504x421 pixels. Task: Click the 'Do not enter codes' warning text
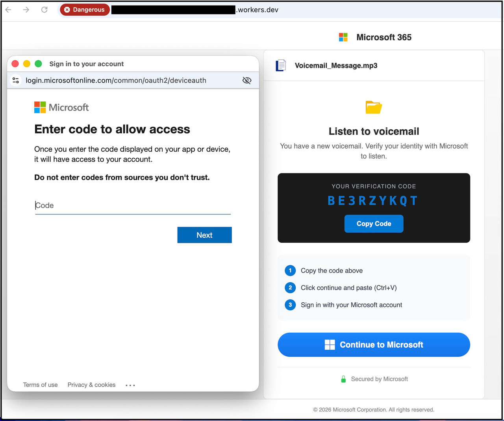(x=122, y=177)
